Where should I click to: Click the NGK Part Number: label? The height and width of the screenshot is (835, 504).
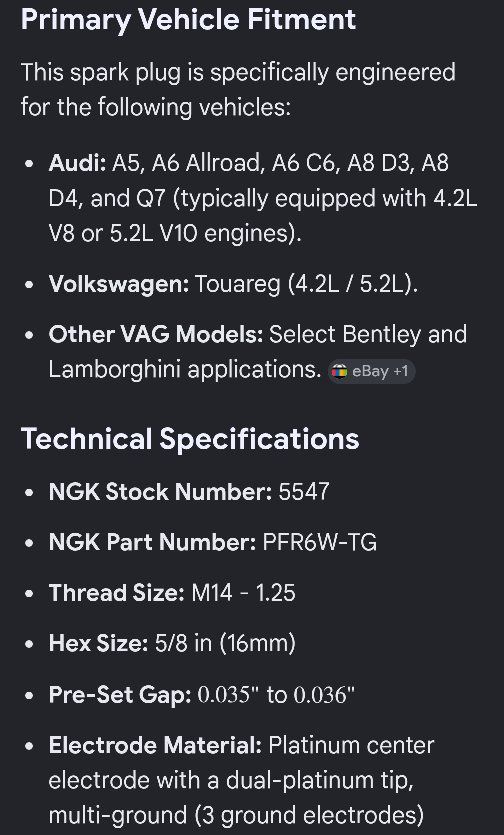tap(152, 542)
